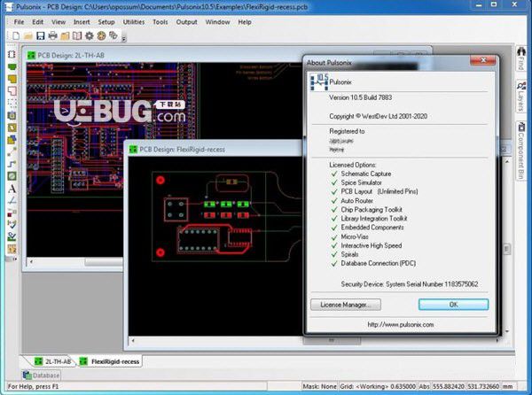Click the Save floppy disk icon
The image size is (532, 395).
tap(41, 35)
